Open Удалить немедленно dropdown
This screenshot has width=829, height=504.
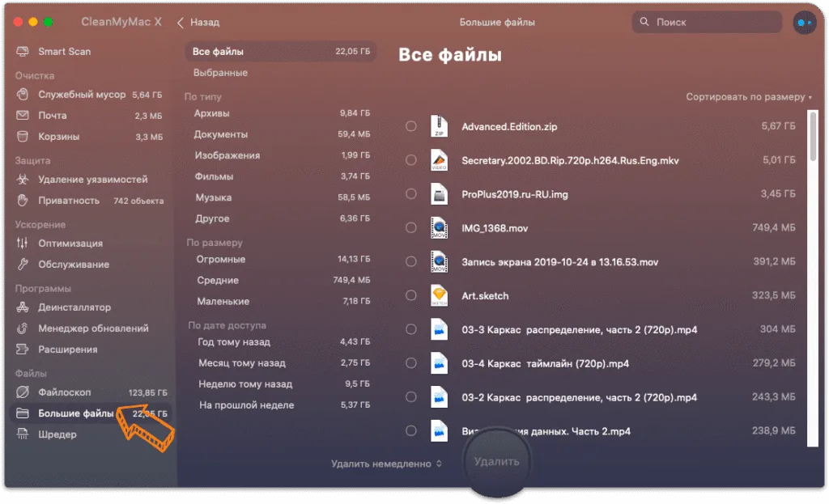click(x=386, y=464)
